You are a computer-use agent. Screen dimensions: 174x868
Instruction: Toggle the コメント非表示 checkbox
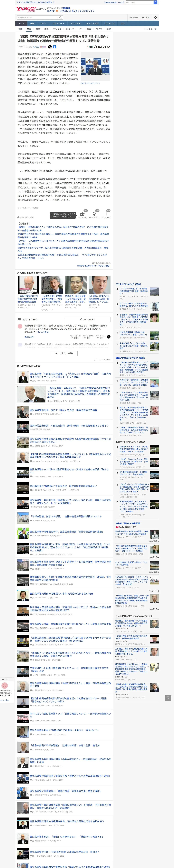[96, 359]
